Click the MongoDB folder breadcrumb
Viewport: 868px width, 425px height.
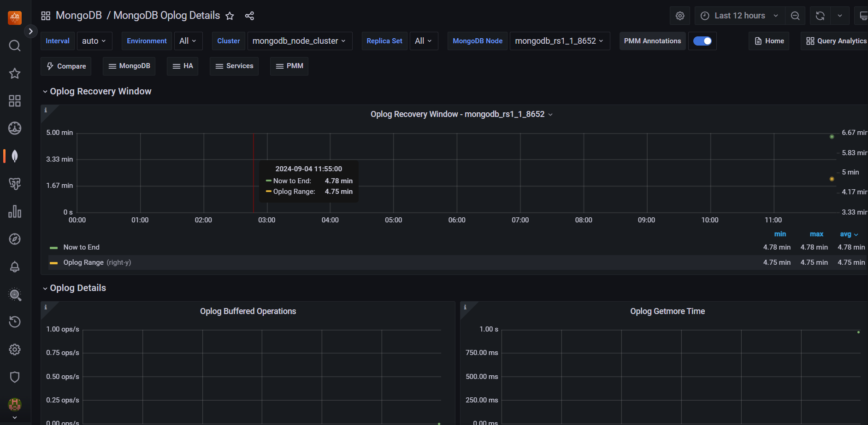click(79, 16)
